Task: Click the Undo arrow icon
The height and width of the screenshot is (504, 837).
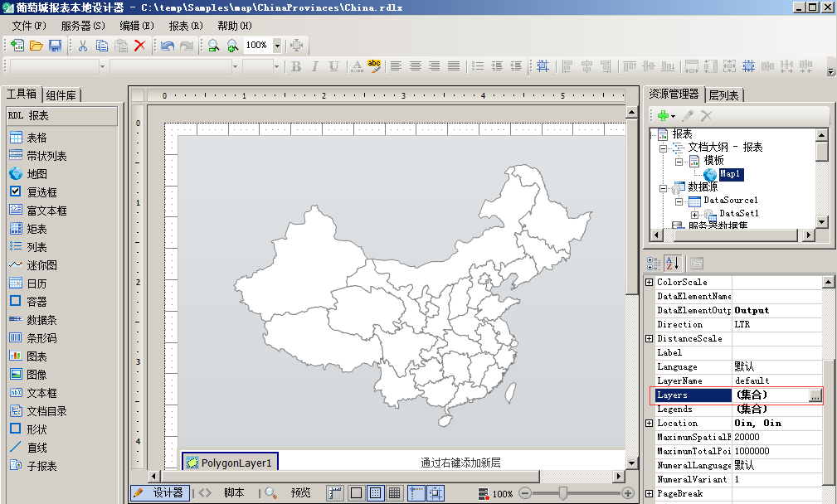Action: [x=168, y=46]
